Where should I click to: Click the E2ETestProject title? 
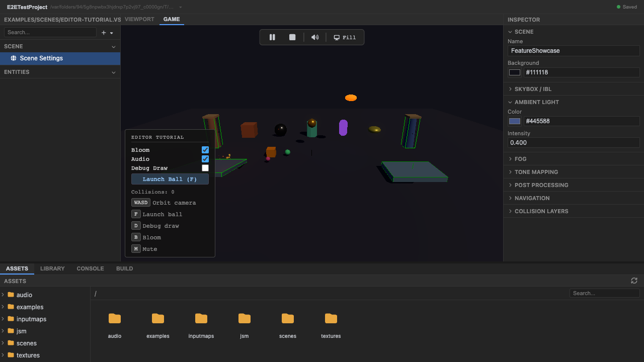[x=27, y=7]
